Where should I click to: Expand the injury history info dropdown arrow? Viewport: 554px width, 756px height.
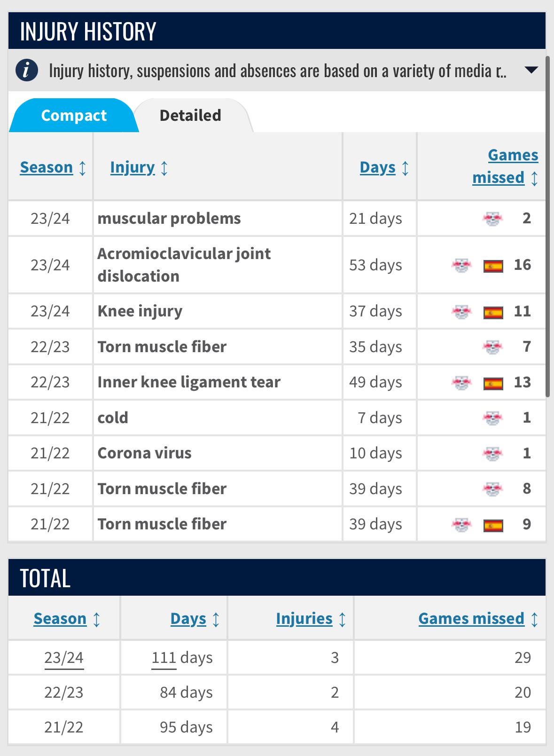point(531,71)
